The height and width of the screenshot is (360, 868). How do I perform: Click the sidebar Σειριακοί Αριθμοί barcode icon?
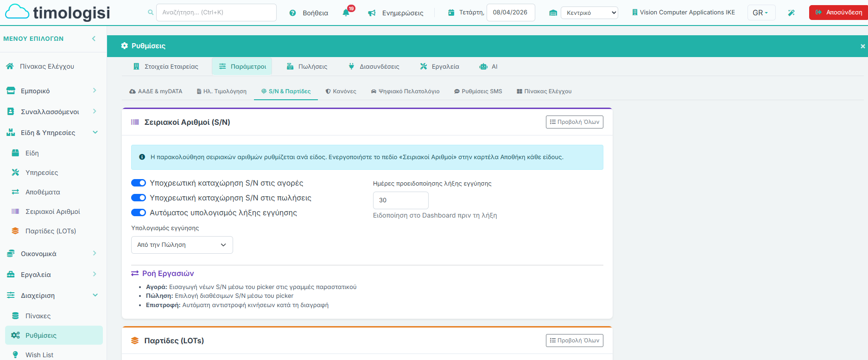pyautogui.click(x=15, y=211)
